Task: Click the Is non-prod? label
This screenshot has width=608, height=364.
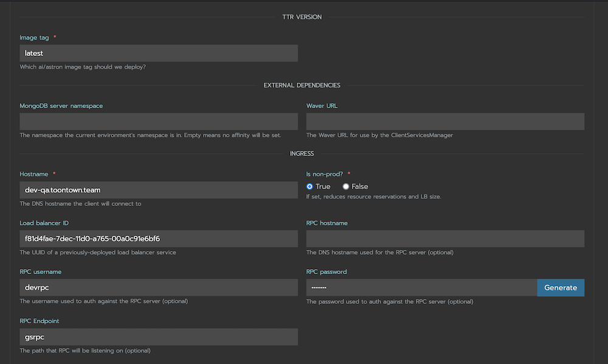Action: coord(325,174)
